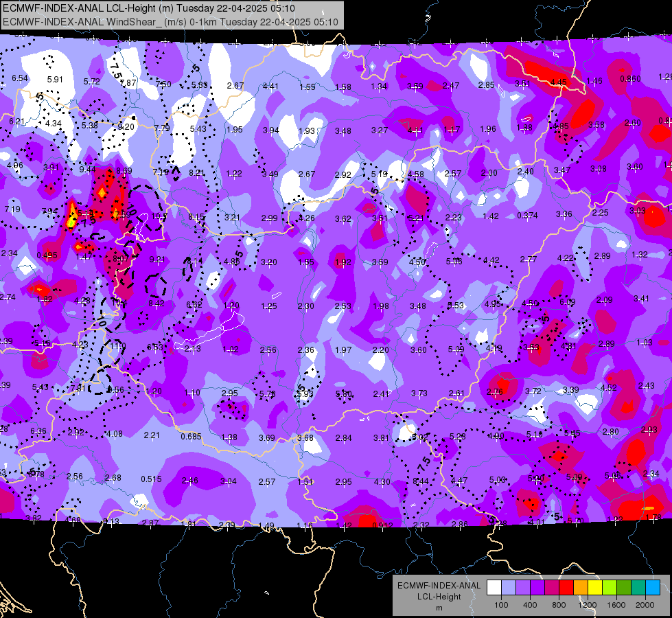Click the wind shear value '5.91'

pyautogui.click(x=55, y=80)
